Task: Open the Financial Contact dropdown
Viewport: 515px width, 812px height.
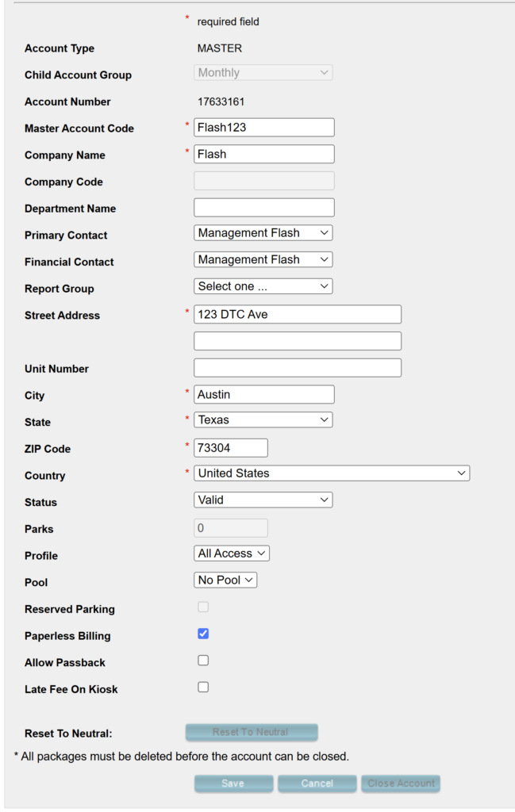Action: point(263,259)
